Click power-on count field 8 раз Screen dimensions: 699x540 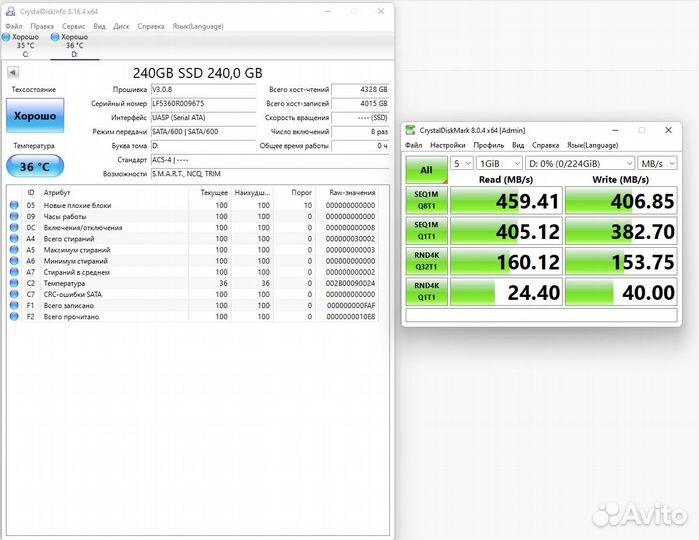pyautogui.click(x=361, y=132)
